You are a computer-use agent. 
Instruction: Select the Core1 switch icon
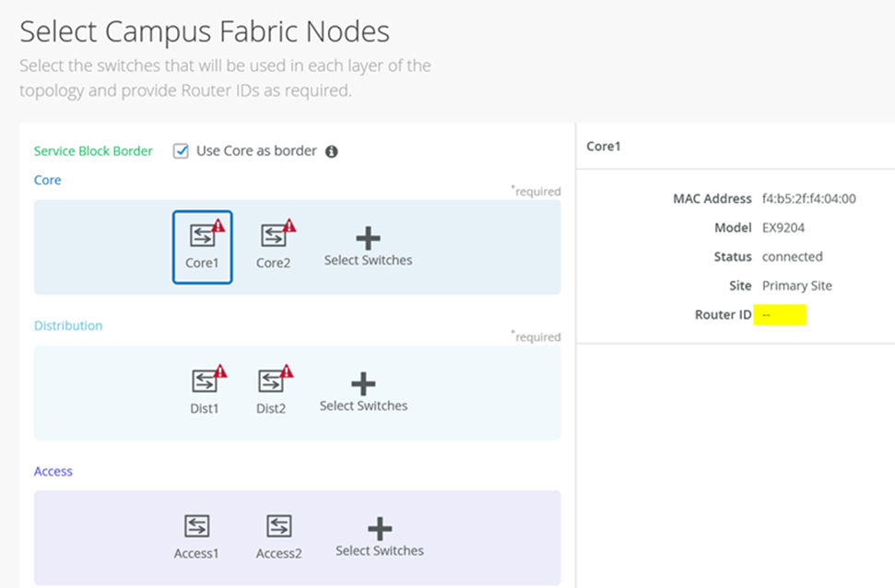(x=202, y=237)
